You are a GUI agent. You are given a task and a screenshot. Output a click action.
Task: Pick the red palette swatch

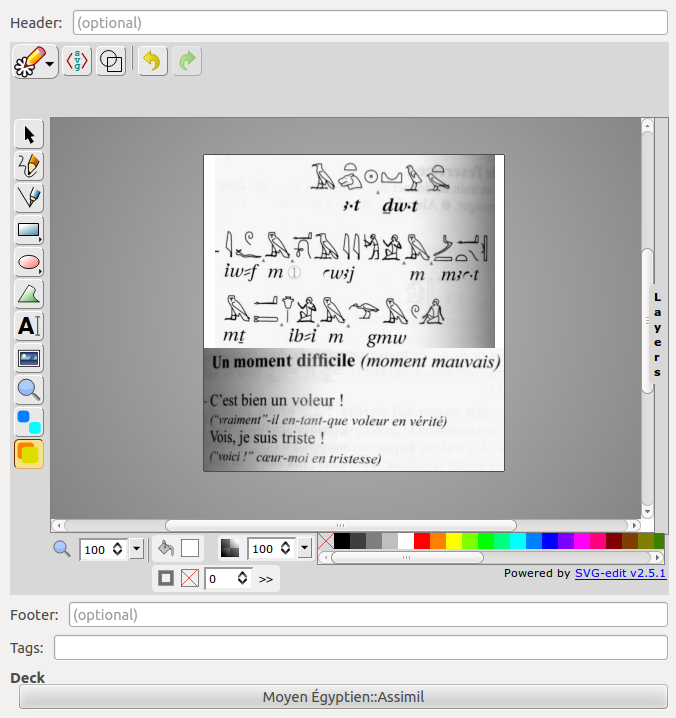coord(422,541)
